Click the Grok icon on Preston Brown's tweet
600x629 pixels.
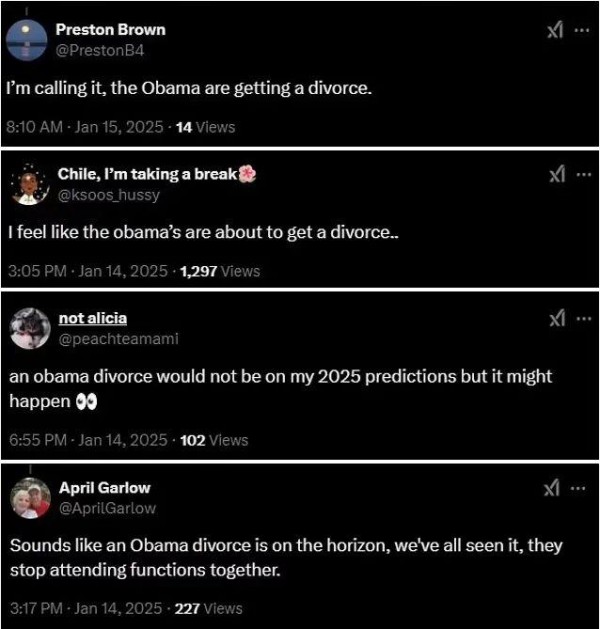[555, 31]
